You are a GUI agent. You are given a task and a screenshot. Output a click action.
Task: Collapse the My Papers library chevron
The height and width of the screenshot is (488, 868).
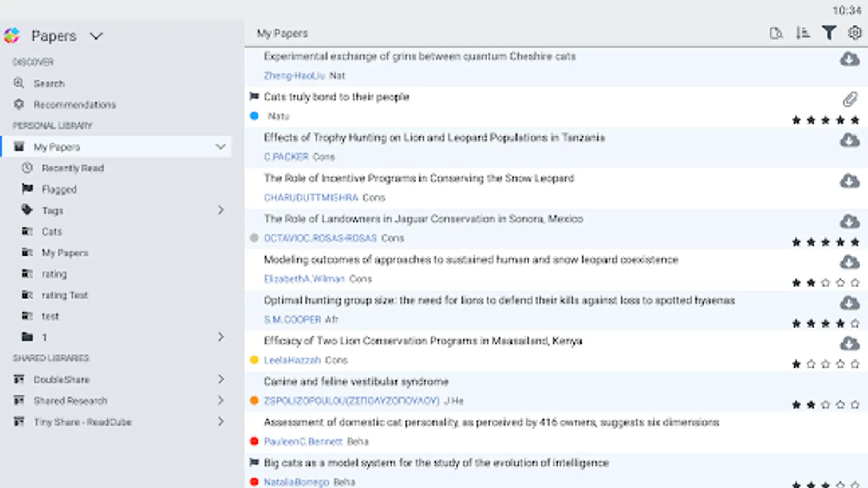(220, 147)
